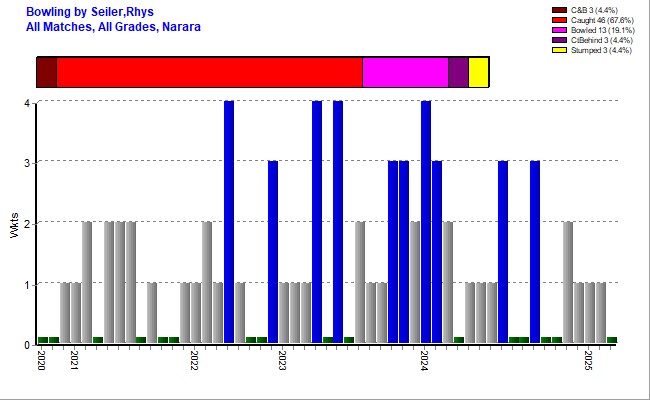
Task: Click the rightmost blue 3-wicket bar
Action: tap(535, 252)
